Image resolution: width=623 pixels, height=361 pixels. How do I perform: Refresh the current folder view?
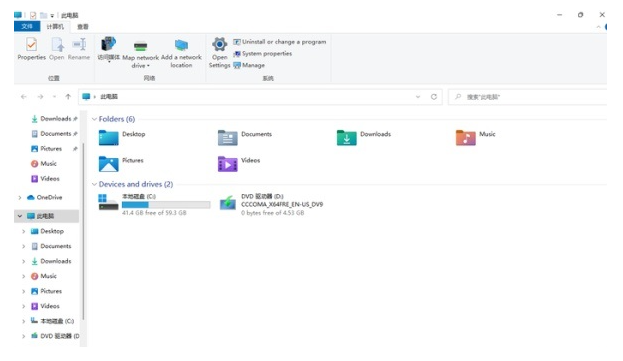click(x=434, y=97)
